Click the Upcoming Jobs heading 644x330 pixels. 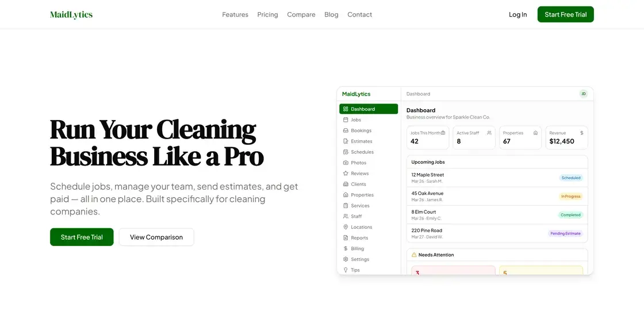click(x=428, y=162)
